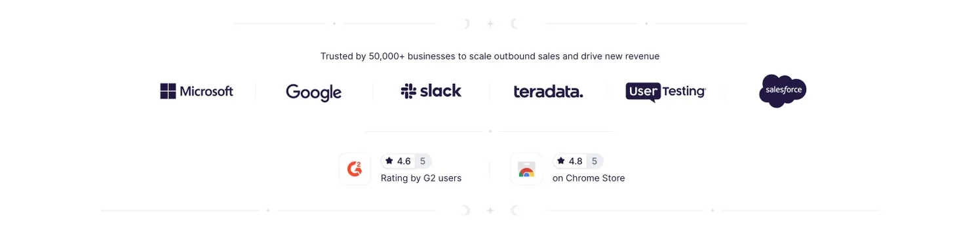The width and height of the screenshot is (980, 236).
Task: Click the "User" speech bubble in UserTesting
Action: coord(642,92)
